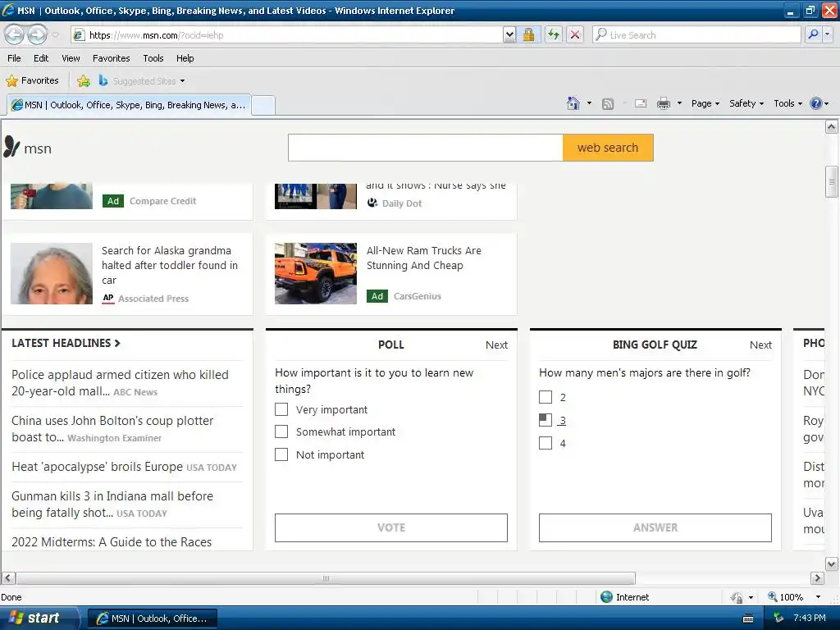The image size is (840, 630).
Task: Click the green Ad badge beside Compare Credit
Action: 113,201
